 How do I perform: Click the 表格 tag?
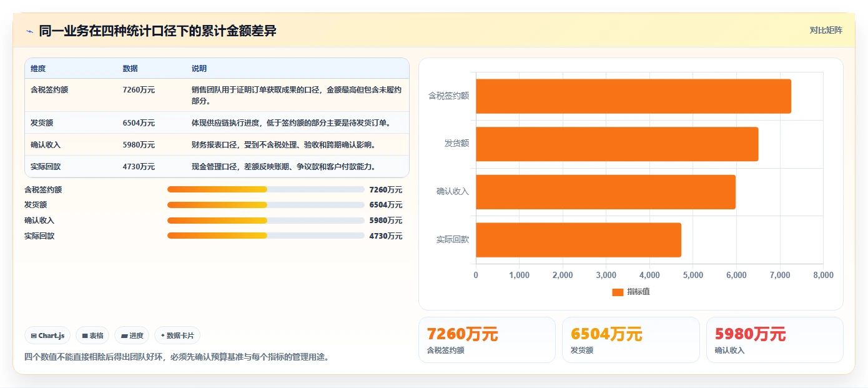(x=92, y=336)
